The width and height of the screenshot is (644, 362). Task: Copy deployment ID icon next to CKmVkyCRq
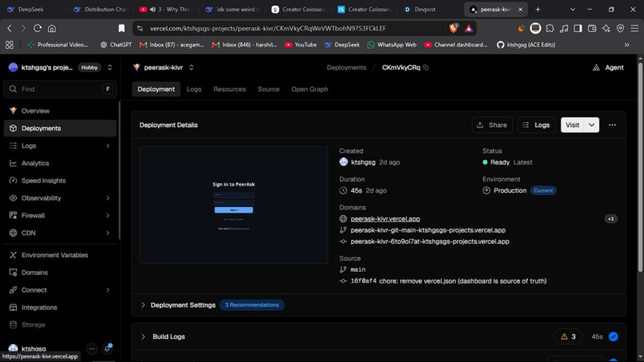[426, 67]
